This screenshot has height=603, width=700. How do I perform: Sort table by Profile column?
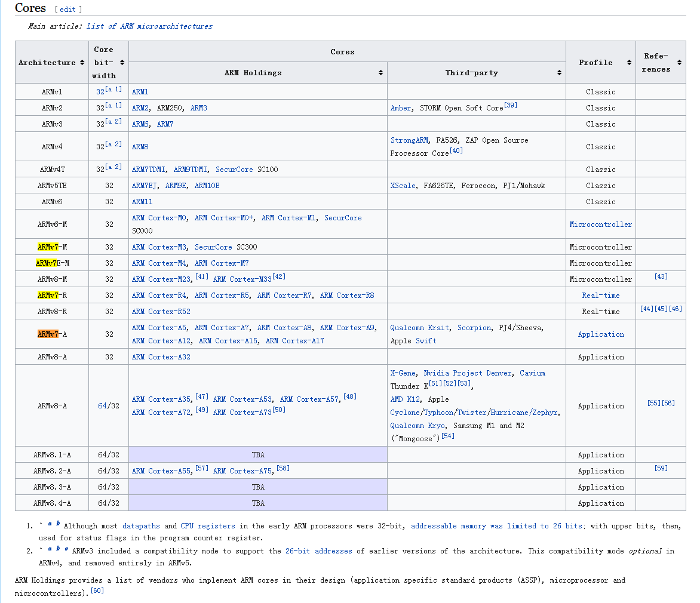[629, 63]
